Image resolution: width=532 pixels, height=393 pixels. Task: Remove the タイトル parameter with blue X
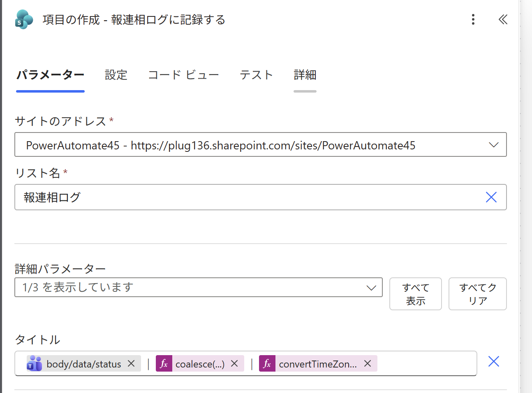(494, 361)
